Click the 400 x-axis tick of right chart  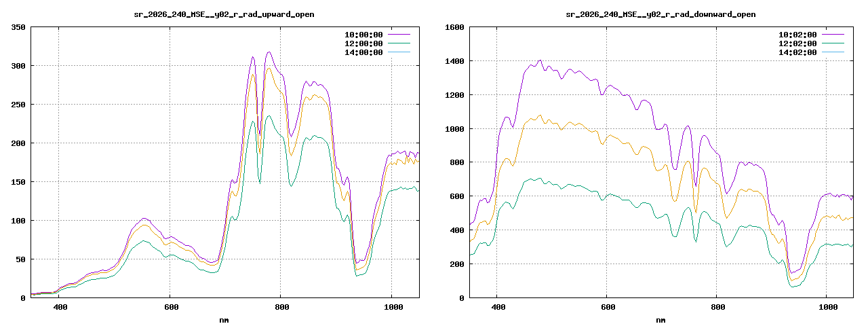pyautogui.click(x=497, y=308)
